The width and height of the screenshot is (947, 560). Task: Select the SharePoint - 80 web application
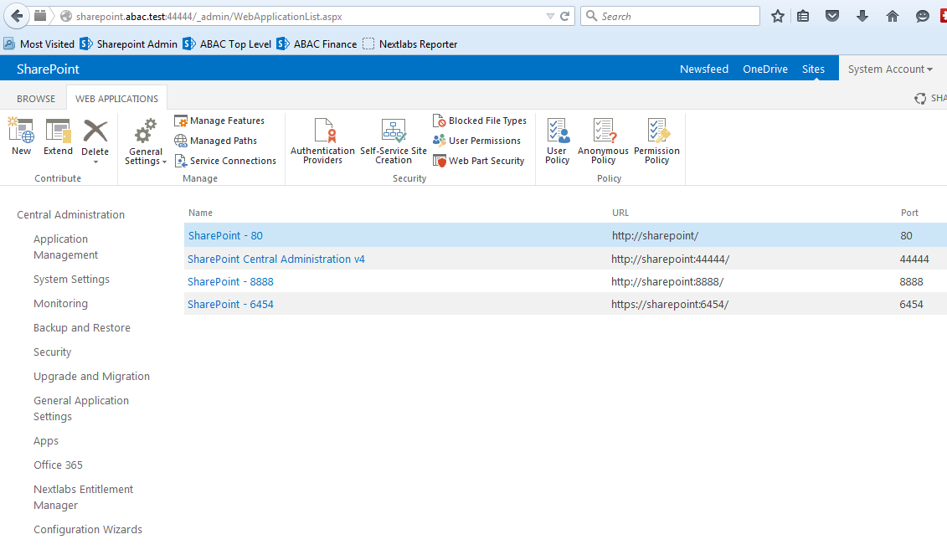point(225,235)
